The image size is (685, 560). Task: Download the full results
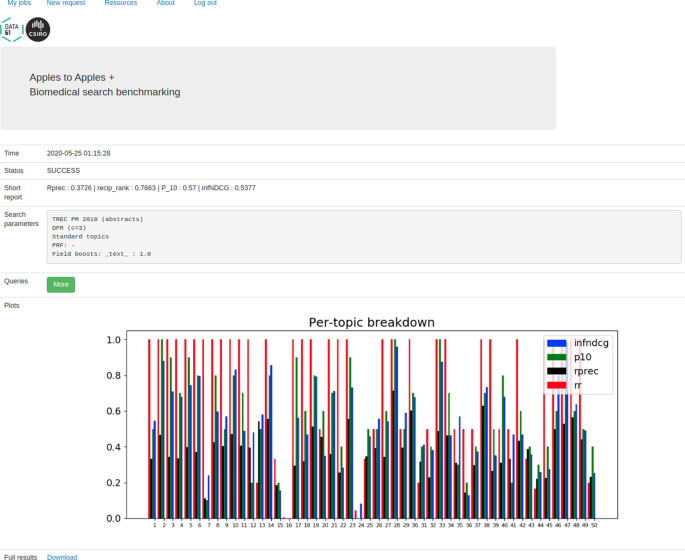(x=62, y=557)
